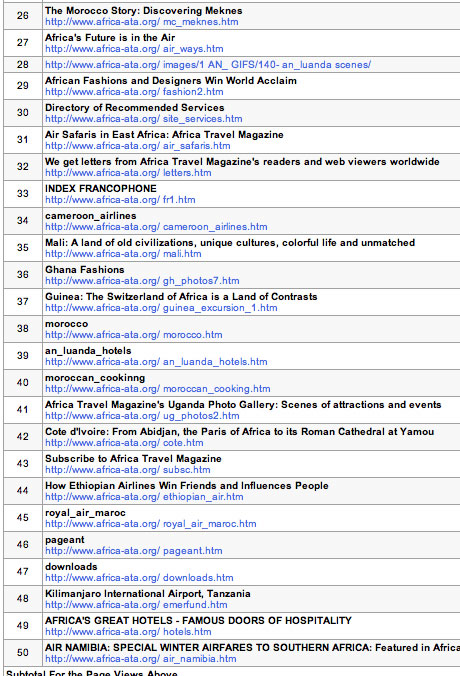460x676 pixels.
Task: Click title 'Subscribe to Africa Travel Magazine'
Action: pos(133,459)
